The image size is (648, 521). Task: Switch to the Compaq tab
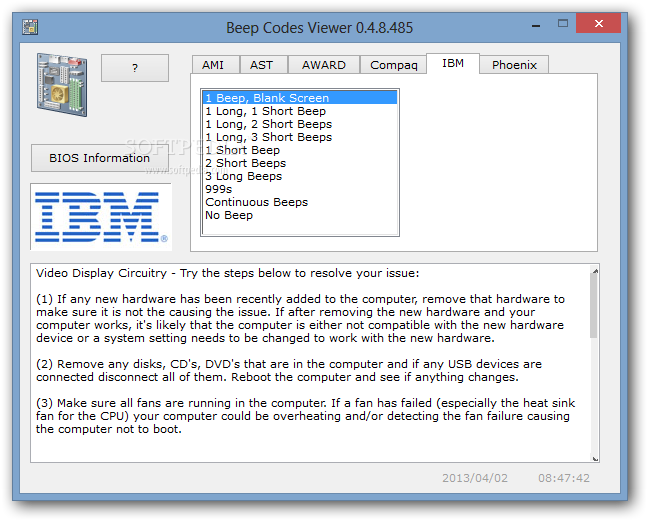tap(393, 65)
